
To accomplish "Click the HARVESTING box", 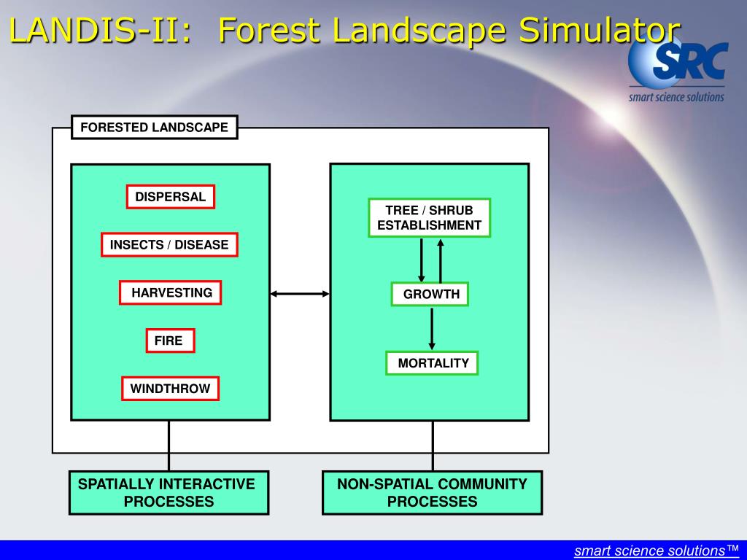I will 171,293.
